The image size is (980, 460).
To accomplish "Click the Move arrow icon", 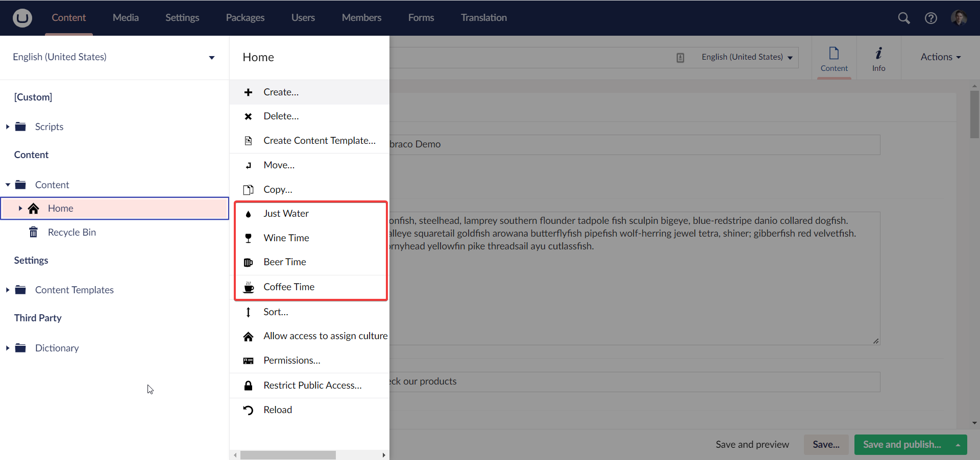I will (248, 165).
